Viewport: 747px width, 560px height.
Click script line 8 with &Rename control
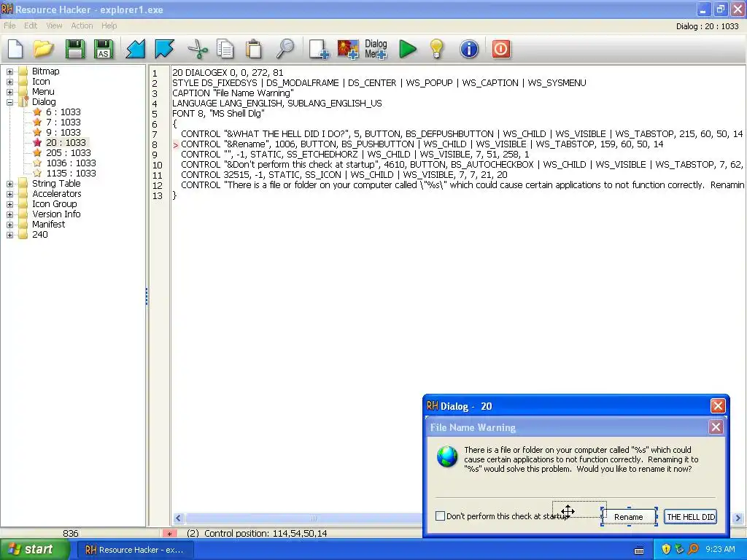click(422, 144)
